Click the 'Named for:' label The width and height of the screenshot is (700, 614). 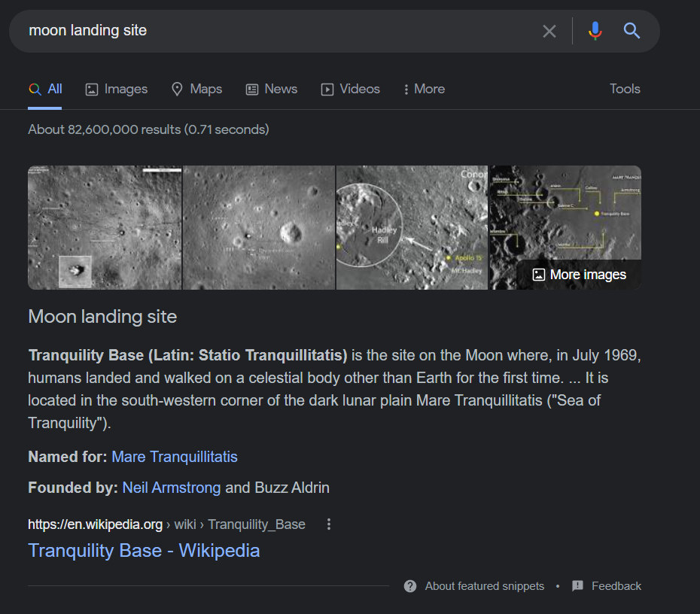(x=68, y=457)
